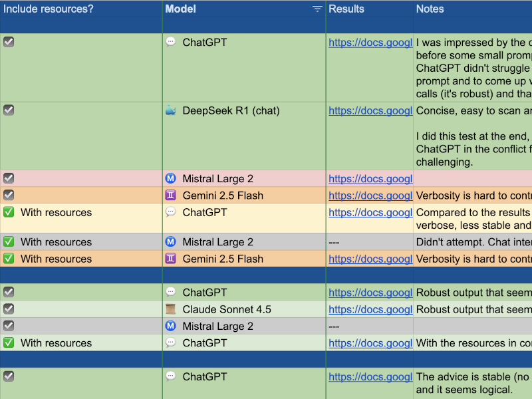Click the Mistral icon beside the empty results row
This screenshot has width=532, height=399.
coord(171,326)
